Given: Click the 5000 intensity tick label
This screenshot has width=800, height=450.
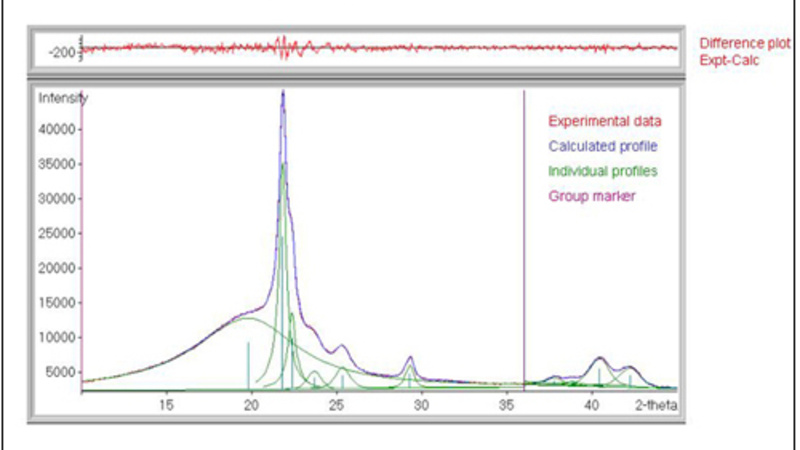Looking at the screenshot, I should pyautogui.click(x=60, y=372).
